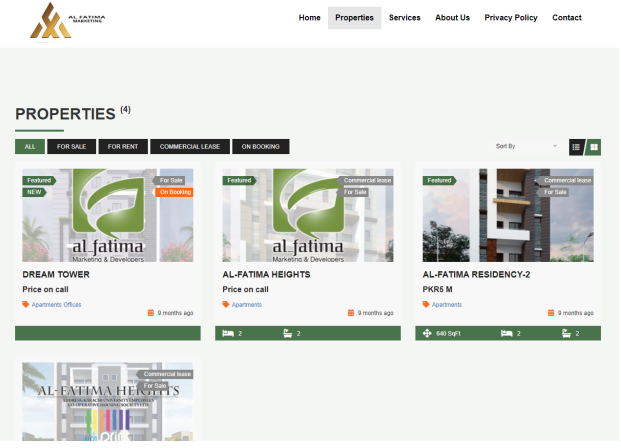This screenshot has width=621, height=448.
Task: Click calendar icon on Al-Fatima Heights card
Action: [x=351, y=313]
